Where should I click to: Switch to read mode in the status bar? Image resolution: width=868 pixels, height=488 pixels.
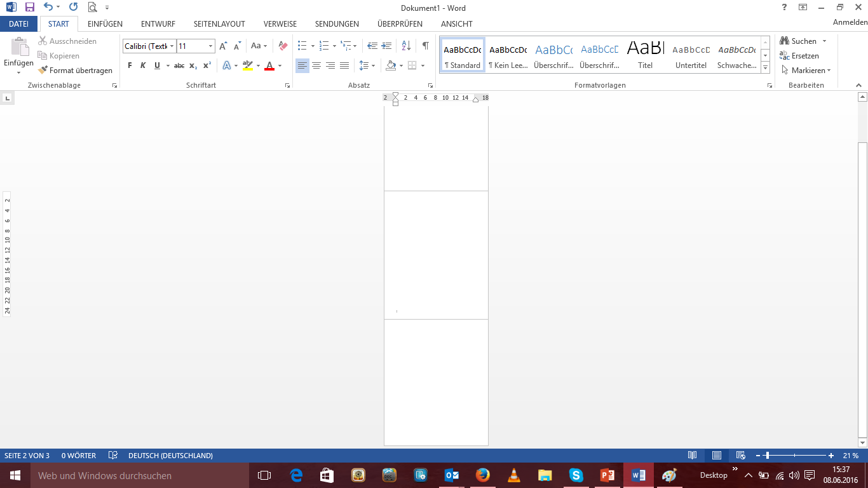pos(693,456)
